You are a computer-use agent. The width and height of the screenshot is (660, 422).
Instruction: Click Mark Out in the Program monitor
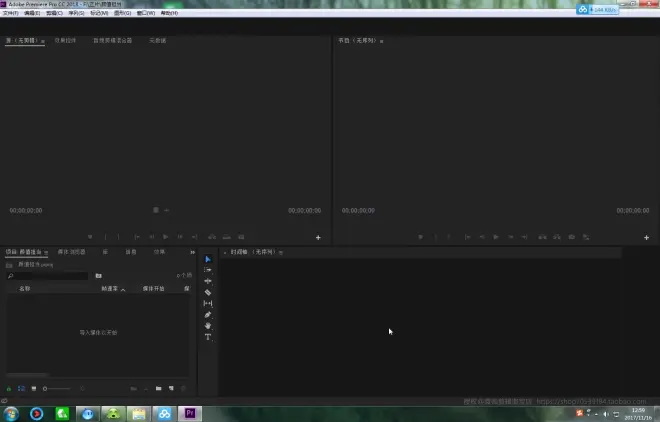pyautogui.click(x=449, y=237)
